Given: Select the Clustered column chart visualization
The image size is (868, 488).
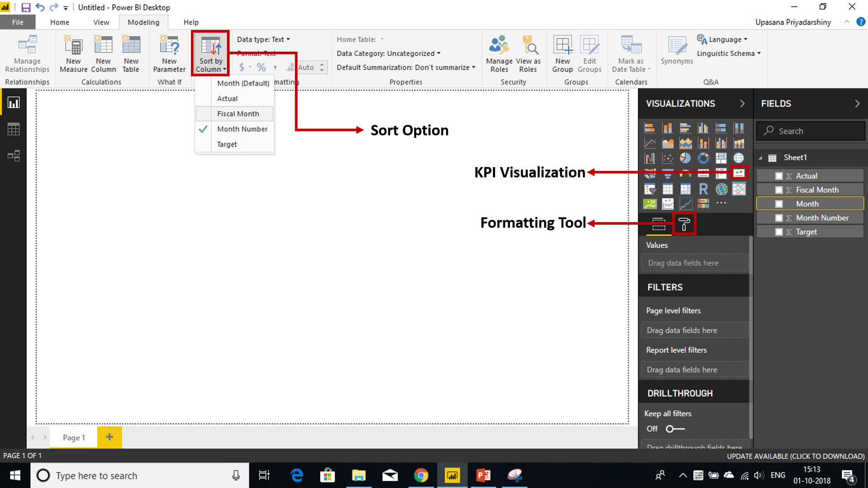Looking at the screenshot, I should pos(703,128).
